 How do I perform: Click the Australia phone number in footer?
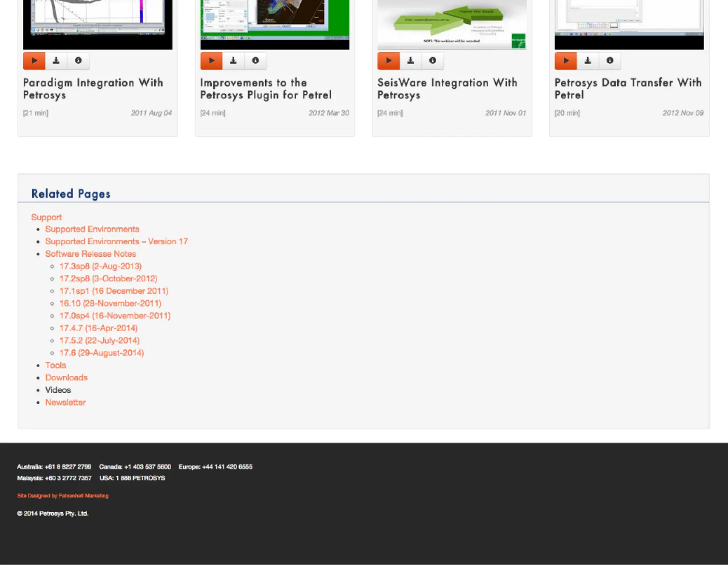pyautogui.click(x=54, y=467)
